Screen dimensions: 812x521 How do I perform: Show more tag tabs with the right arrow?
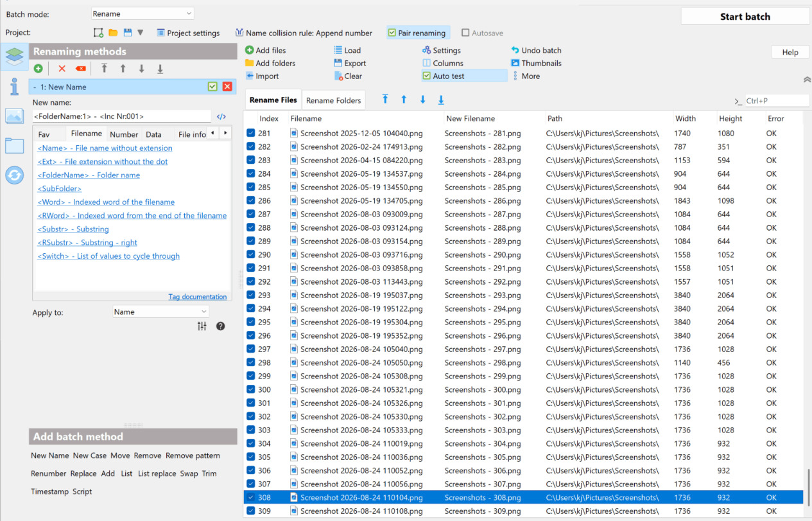(226, 133)
